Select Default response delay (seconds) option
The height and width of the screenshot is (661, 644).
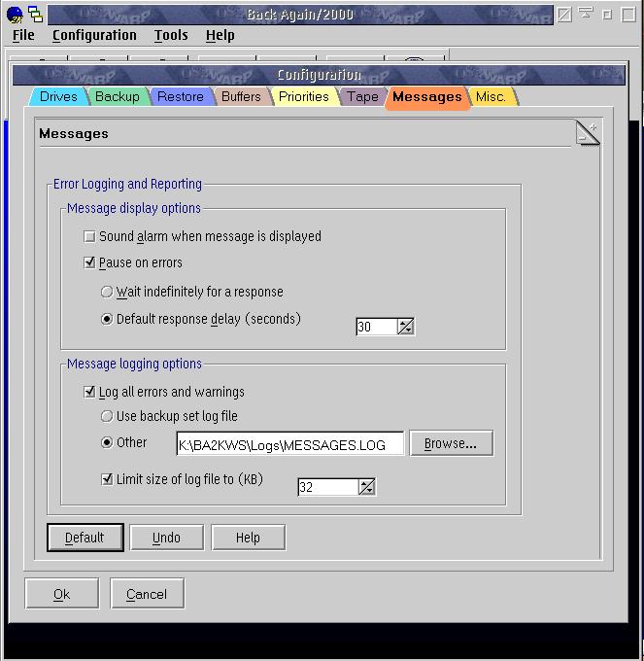pyautogui.click(x=201, y=319)
